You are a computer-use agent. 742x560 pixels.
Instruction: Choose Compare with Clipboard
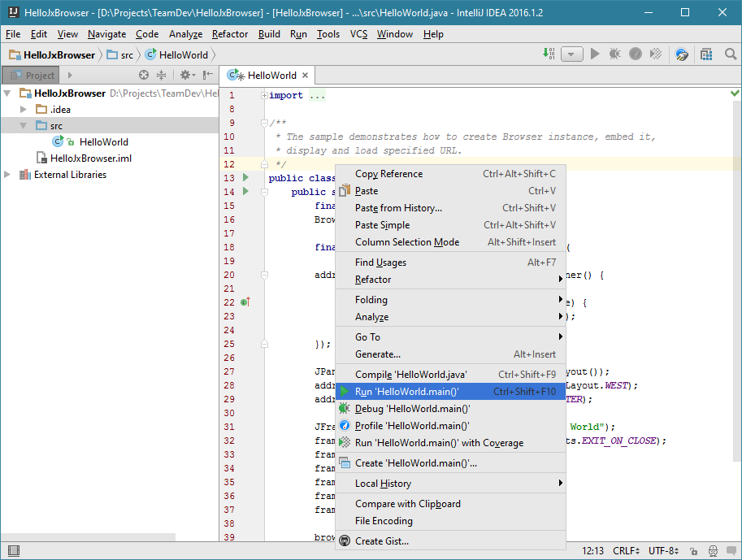pyautogui.click(x=450, y=504)
